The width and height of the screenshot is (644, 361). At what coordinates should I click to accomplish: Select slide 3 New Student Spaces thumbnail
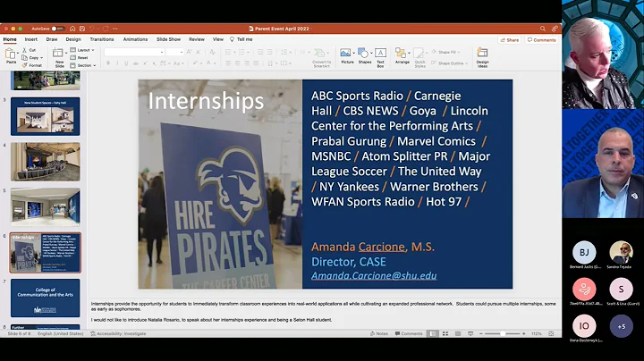[x=46, y=116]
